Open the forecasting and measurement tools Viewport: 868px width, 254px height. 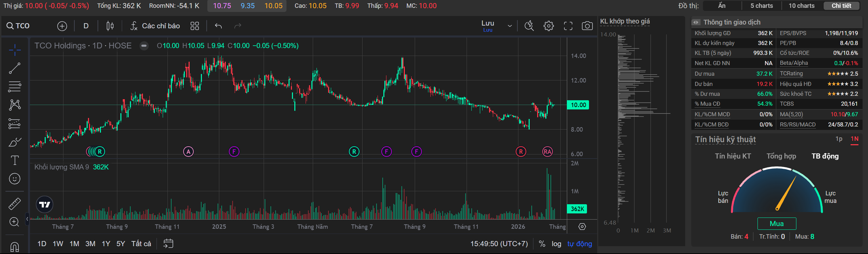tap(15, 123)
